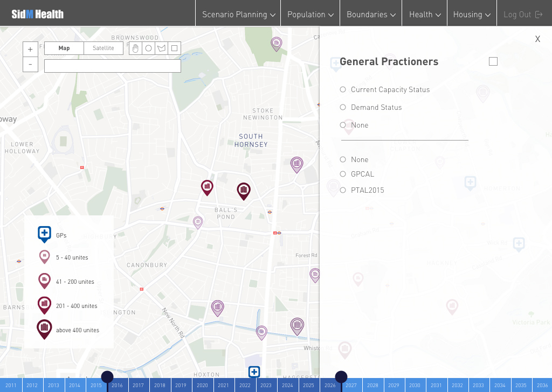
Task: Tick the General Practioners checkbox
Action: click(493, 61)
